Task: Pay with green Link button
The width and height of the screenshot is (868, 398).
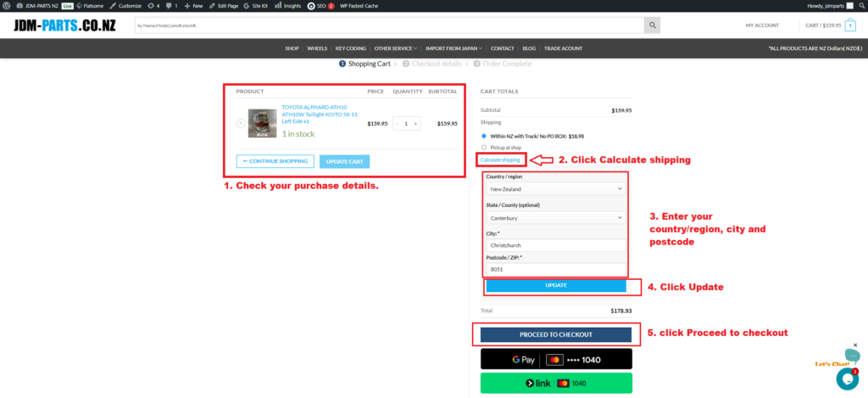Action: tap(556, 383)
